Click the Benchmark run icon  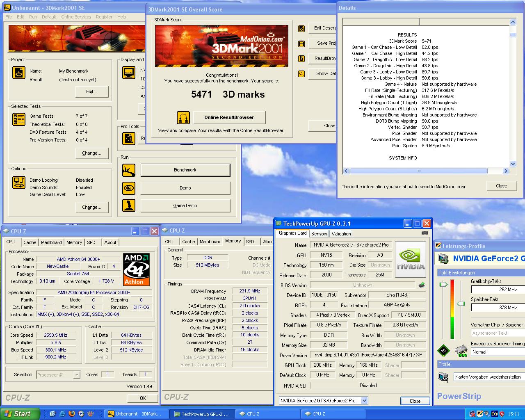(x=129, y=170)
